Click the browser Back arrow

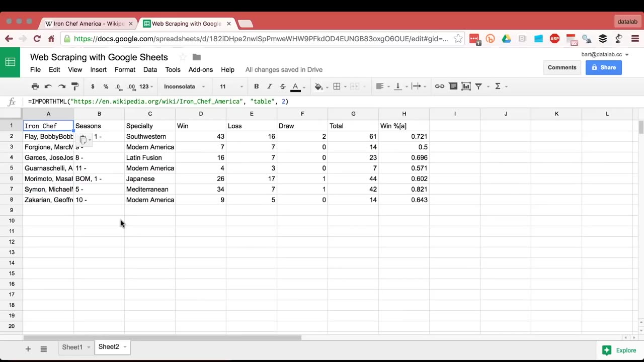[x=9, y=39]
